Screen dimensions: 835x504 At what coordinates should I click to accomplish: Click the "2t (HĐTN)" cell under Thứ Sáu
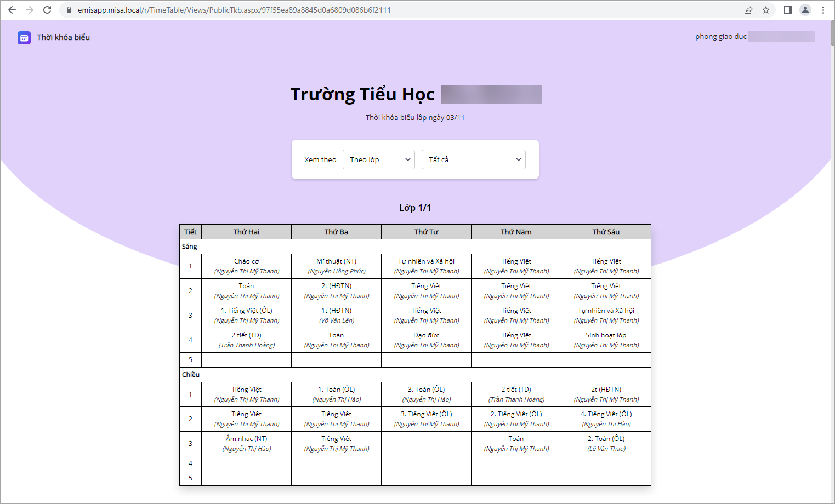coord(606,394)
